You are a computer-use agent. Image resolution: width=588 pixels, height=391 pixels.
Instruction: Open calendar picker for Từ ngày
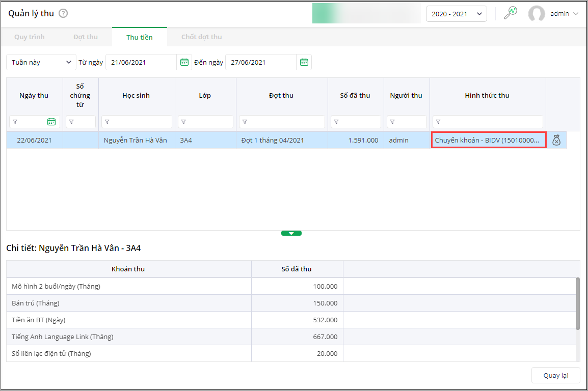[184, 62]
